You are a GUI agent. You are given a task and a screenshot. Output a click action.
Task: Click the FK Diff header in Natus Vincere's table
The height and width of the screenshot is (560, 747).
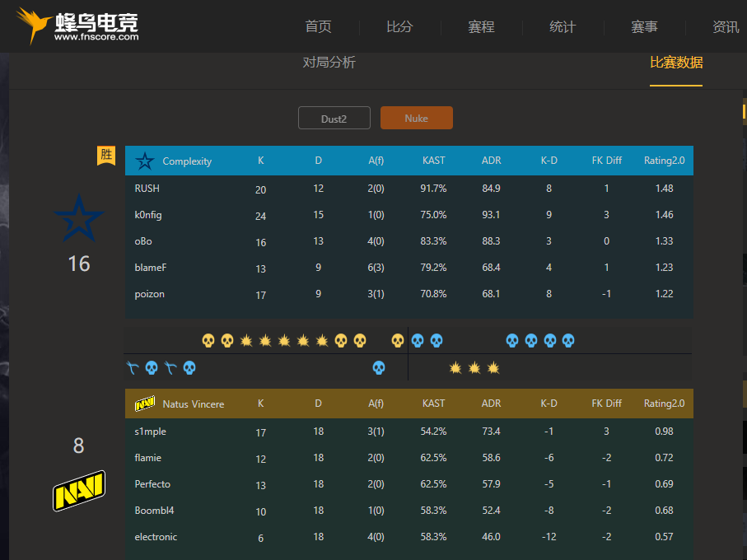tap(607, 404)
